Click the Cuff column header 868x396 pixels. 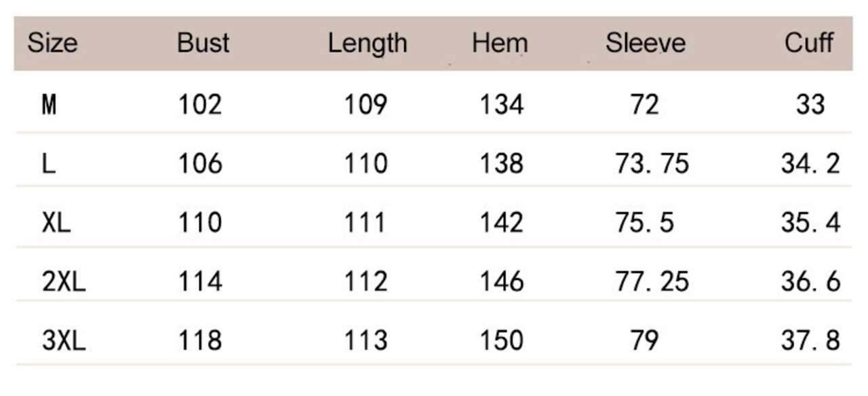808,43
